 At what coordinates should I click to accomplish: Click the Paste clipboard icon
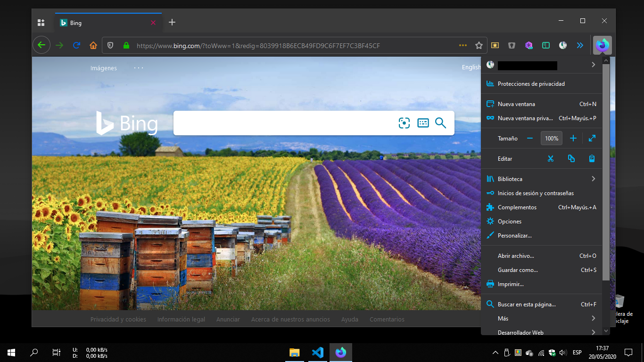592,159
